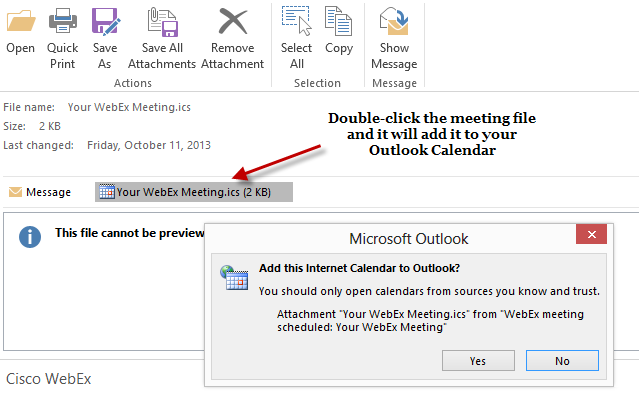This screenshot has width=639, height=394.
Task: Click the Quick Print printer icon
Action: [x=63, y=21]
